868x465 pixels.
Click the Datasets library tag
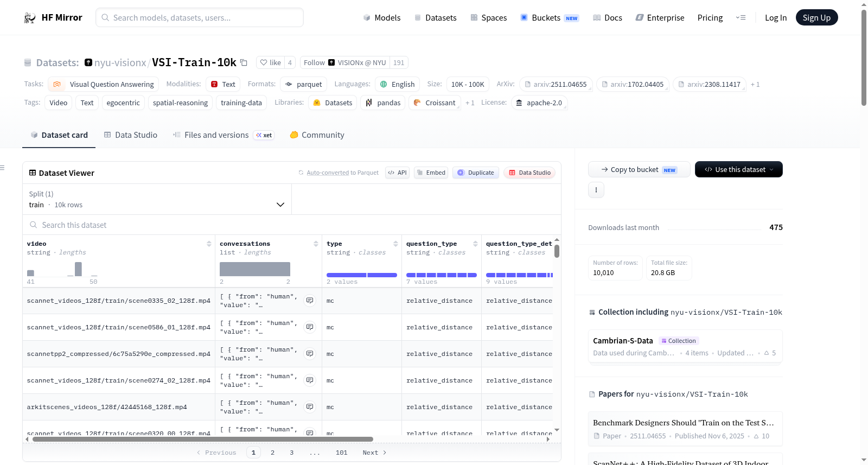pyautogui.click(x=333, y=103)
